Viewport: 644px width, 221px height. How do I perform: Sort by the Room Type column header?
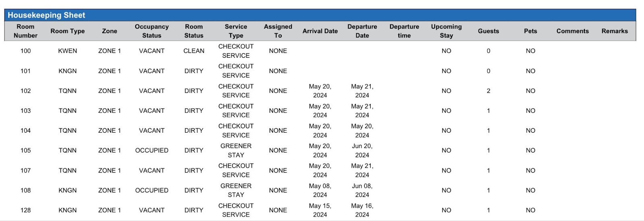[x=68, y=31]
